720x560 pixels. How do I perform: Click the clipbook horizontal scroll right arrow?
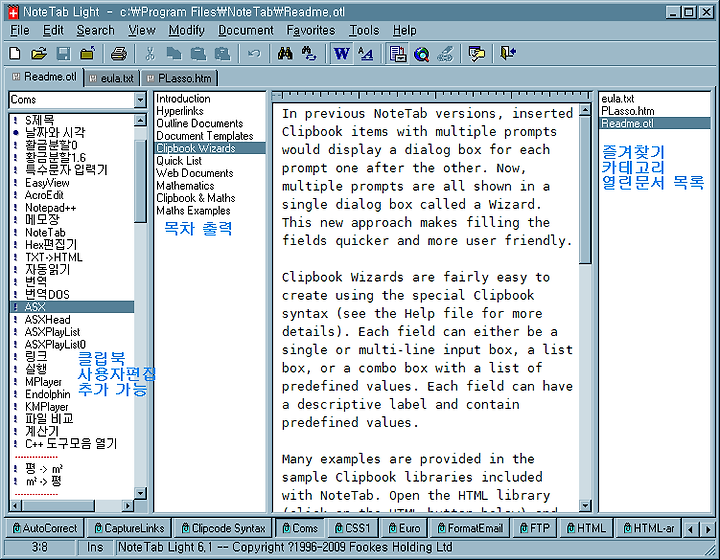point(128,505)
